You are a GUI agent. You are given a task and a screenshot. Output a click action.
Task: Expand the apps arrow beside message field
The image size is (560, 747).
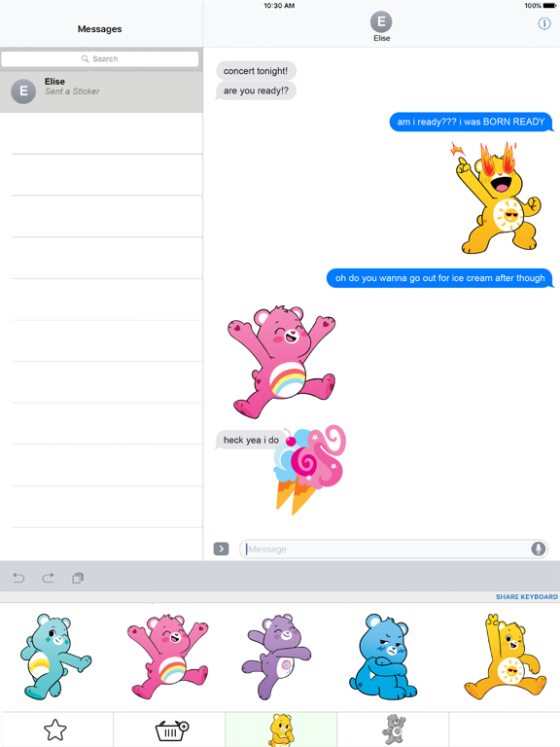coord(221,549)
